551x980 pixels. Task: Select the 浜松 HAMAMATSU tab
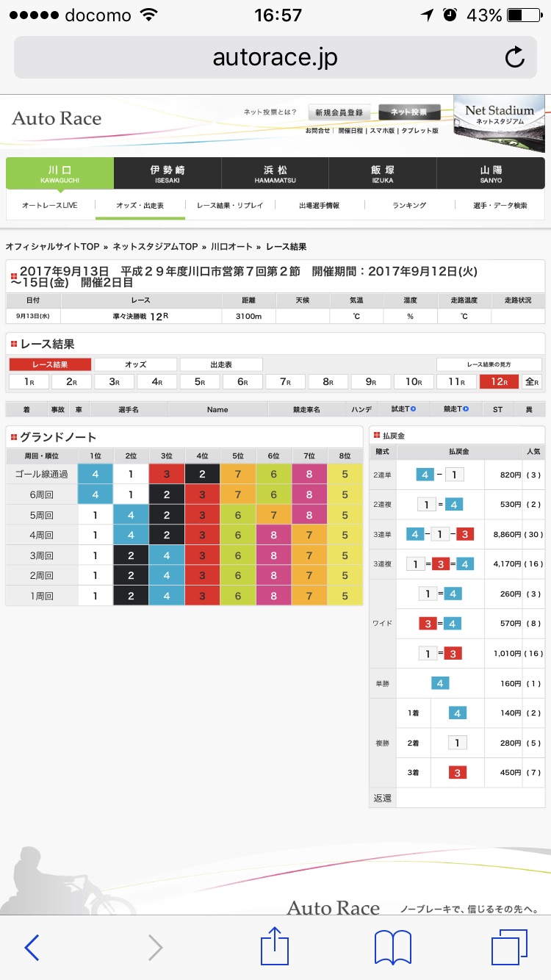(275, 173)
